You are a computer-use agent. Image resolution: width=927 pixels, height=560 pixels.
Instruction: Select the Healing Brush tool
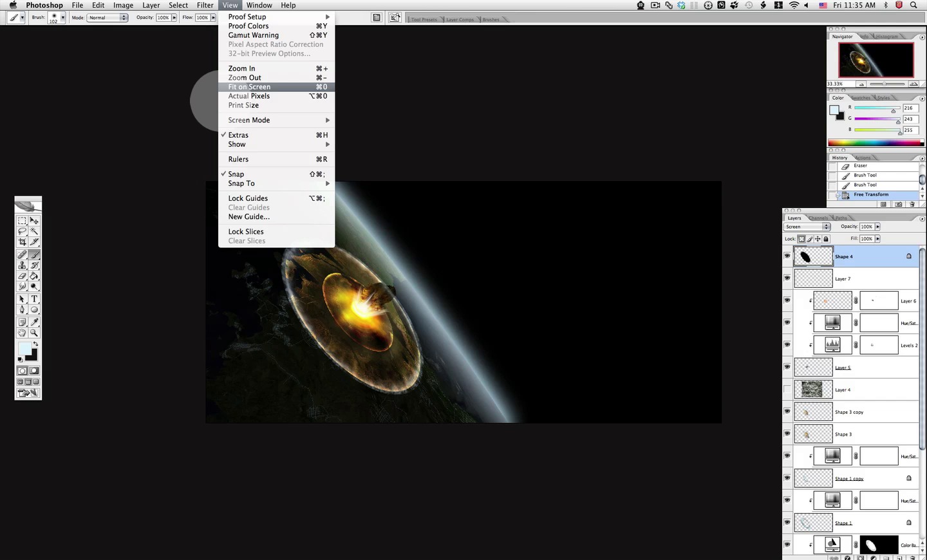tap(22, 254)
